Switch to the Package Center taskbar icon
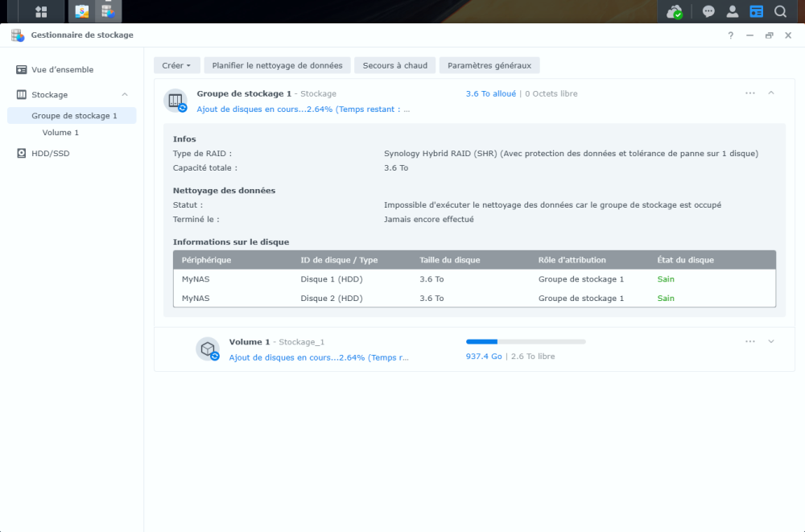805x532 pixels. coord(81,11)
